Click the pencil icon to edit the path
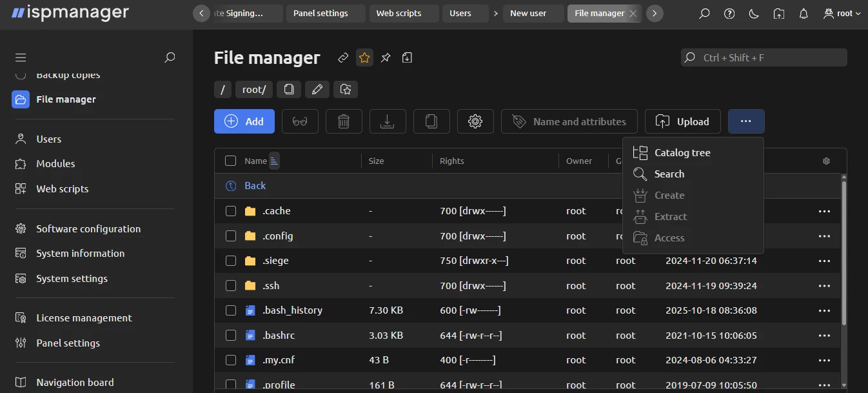The height and width of the screenshot is (393, 868). (x=317, y=89)
